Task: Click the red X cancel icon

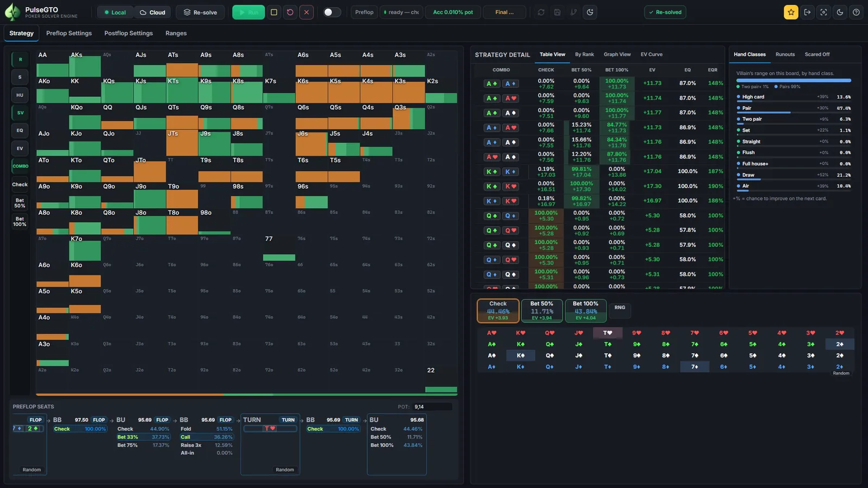Action: [307, 12]
